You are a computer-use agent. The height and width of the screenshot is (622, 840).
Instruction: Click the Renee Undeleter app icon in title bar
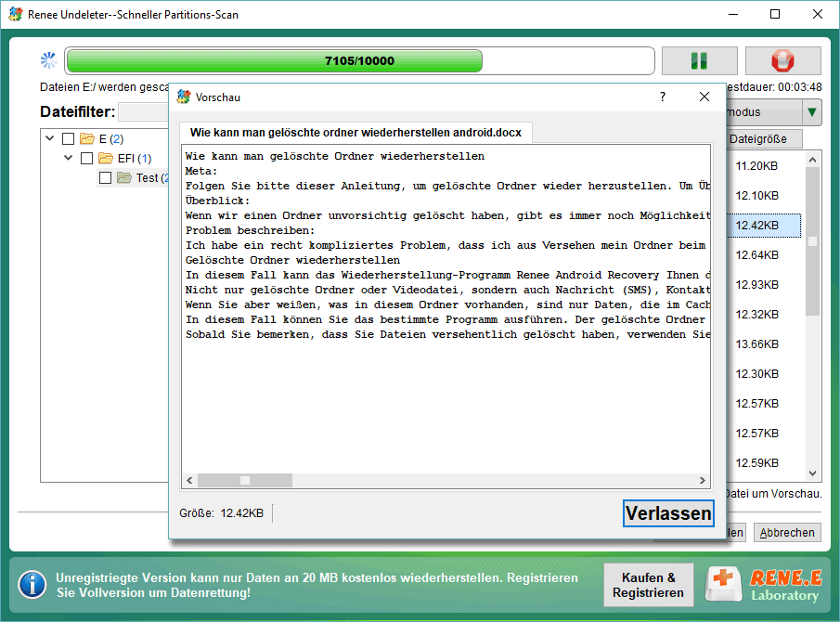[16, 15]
